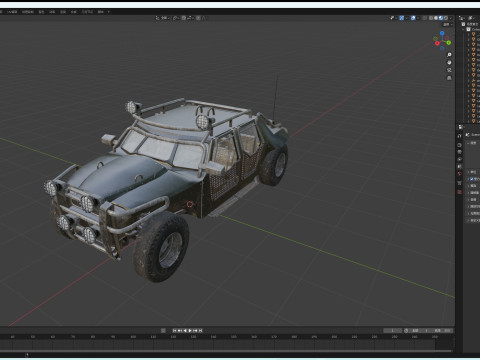
Task: Switch to rendered viewport shading
Action: pyautogui.click(x=446, y=18)
